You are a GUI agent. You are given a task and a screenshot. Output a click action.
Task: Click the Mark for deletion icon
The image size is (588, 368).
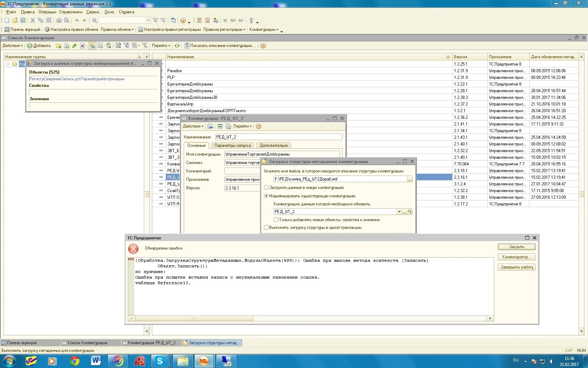pos(82,46)
